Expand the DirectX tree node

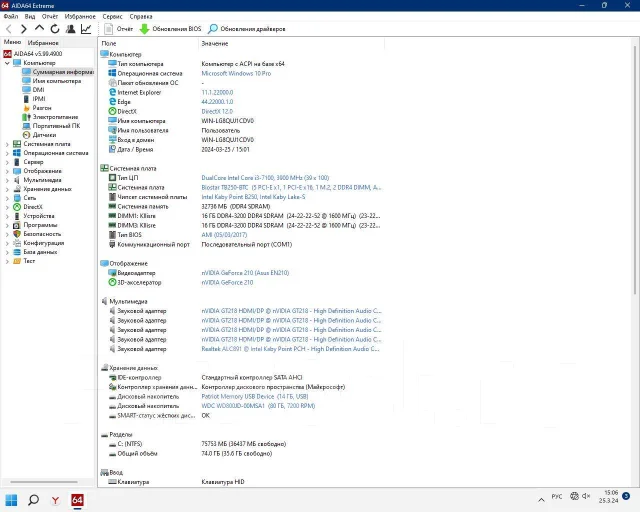[x=7, y=207]
